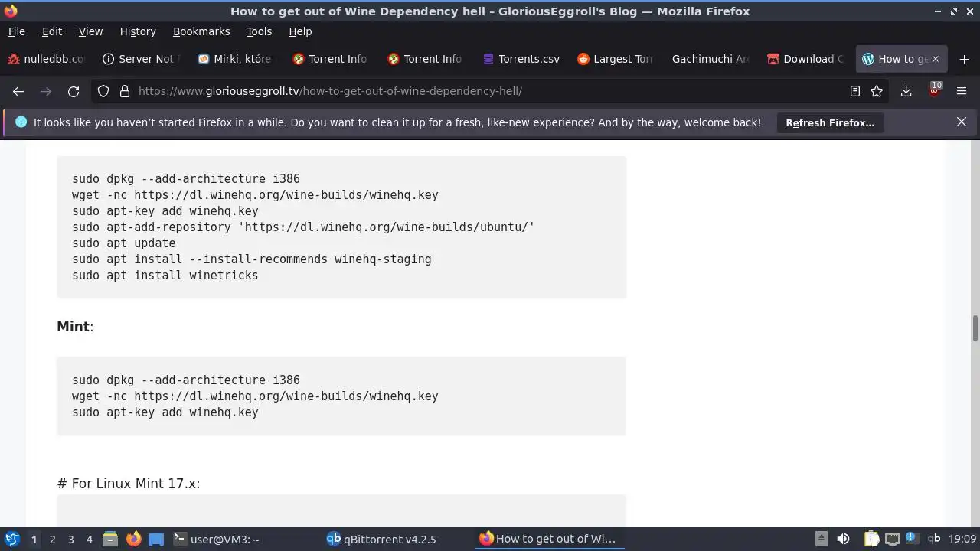This screenshot has height=551, width=980.
Task: Open the clipboard tray icon
Action: click(x=871, y=539)
